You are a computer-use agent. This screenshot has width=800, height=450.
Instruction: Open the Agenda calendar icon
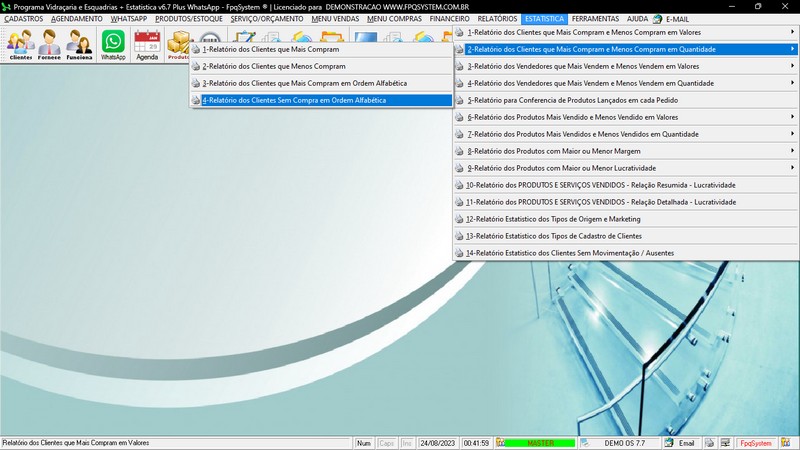click(x=147, y=45)
